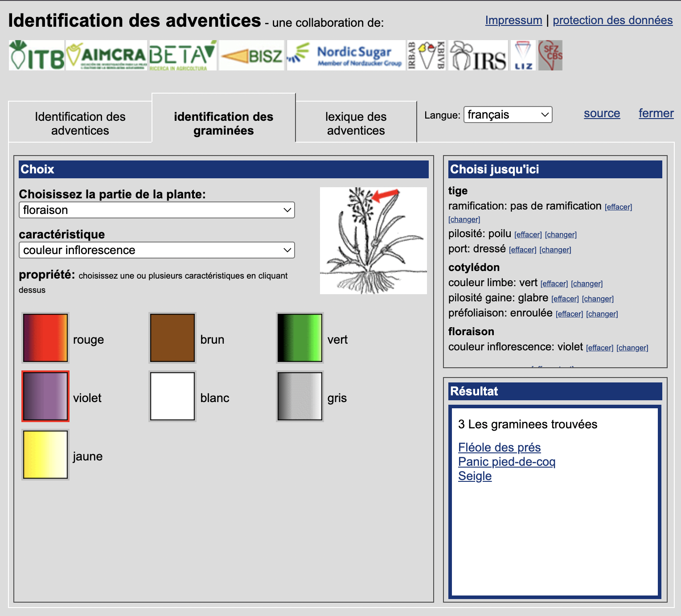681x616 pixels.
Task: Switch to the lexique des adventices tab
Action: point(356,123)
